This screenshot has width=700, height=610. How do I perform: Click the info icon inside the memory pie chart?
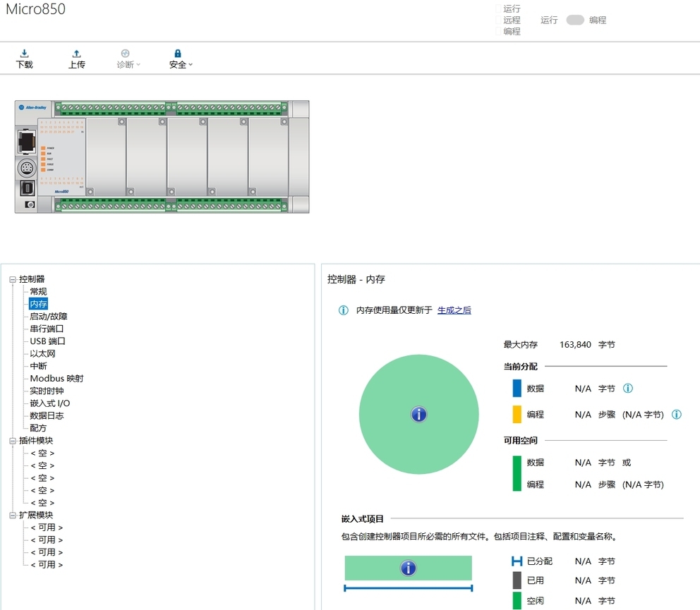point(418,415)
